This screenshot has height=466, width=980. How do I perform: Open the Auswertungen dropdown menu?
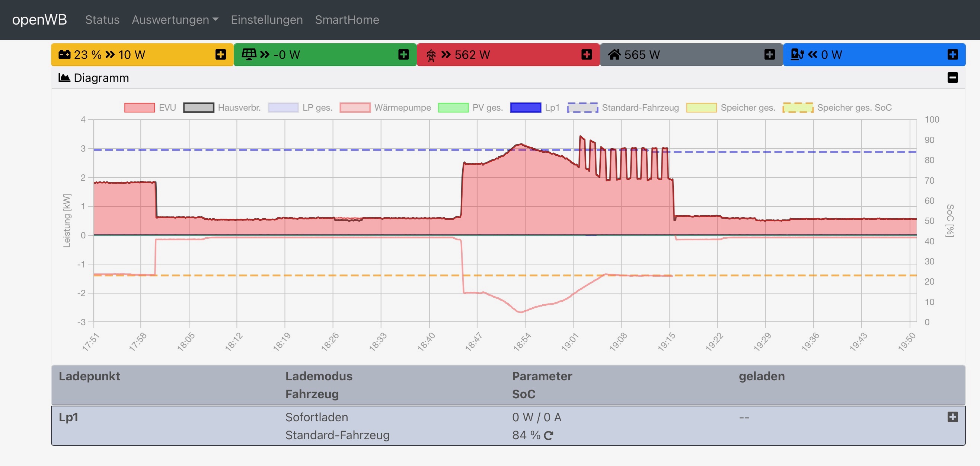coord(175,20)
